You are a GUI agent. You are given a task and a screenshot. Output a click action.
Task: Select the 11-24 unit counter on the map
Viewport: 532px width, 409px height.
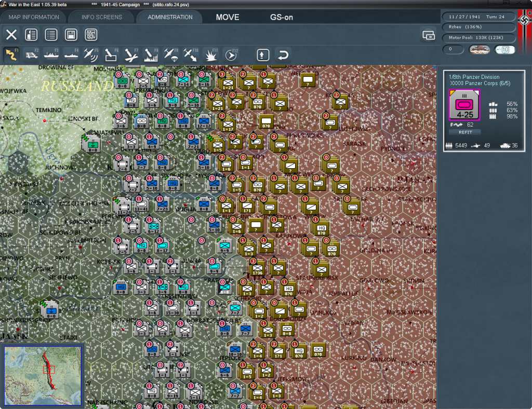[x=124, y=207]
